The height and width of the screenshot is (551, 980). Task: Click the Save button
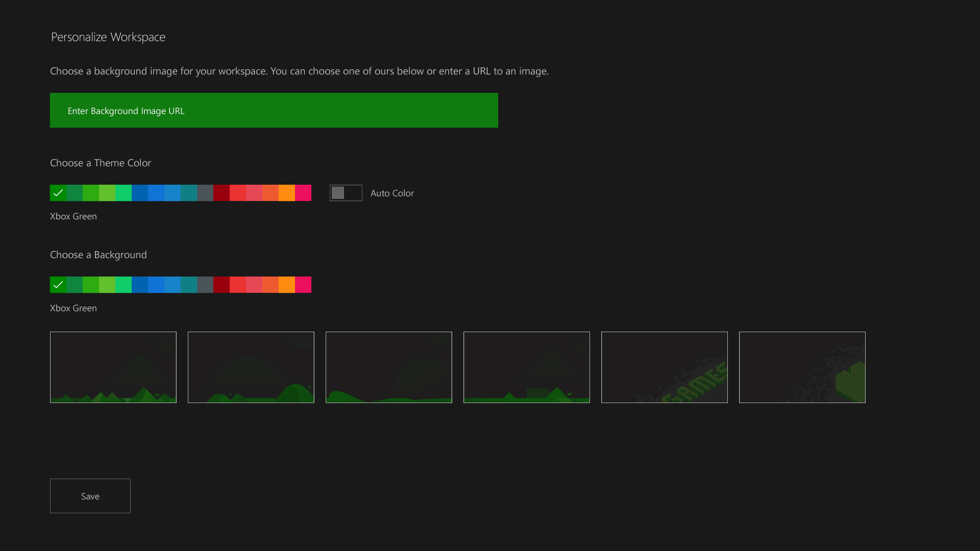pyautogui.click(x=90, y=495)
